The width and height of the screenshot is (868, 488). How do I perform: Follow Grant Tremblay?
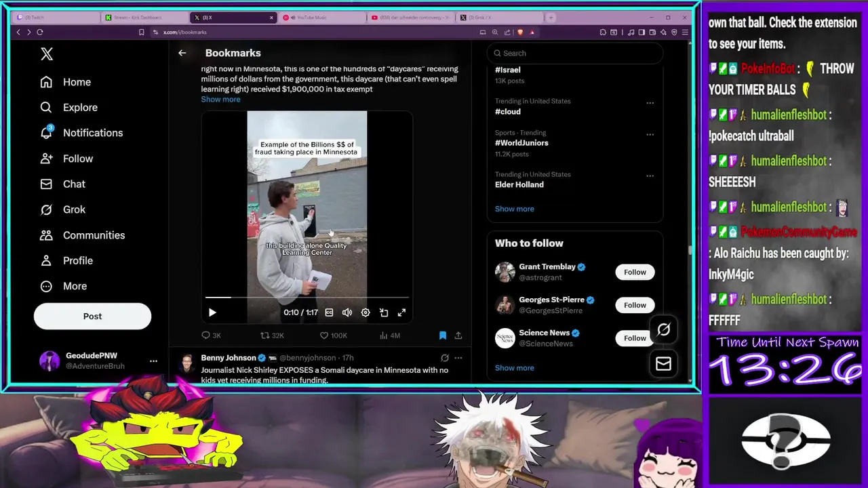[x=635, y=272]
